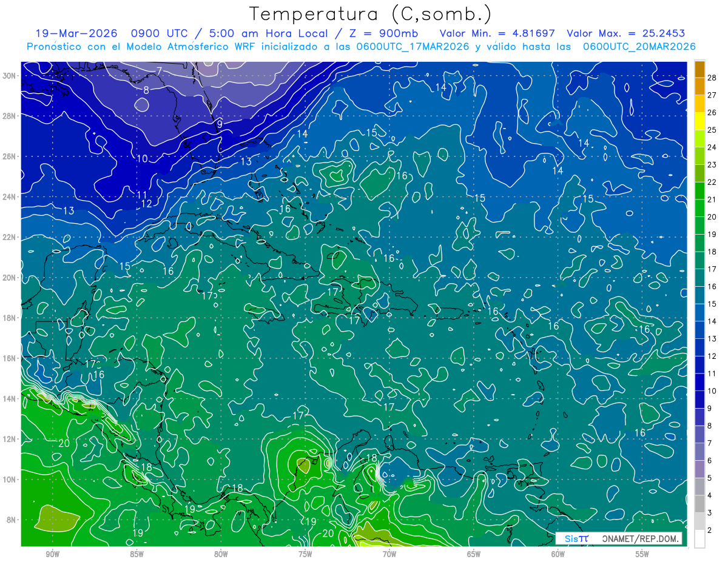Click the '0600UTC_20MAR2026' valid-until time

[x=639, y=46]
